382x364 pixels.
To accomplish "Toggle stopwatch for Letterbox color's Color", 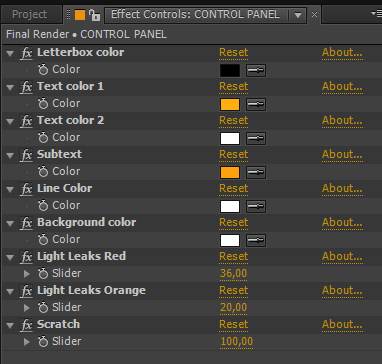I will (43, 70).
